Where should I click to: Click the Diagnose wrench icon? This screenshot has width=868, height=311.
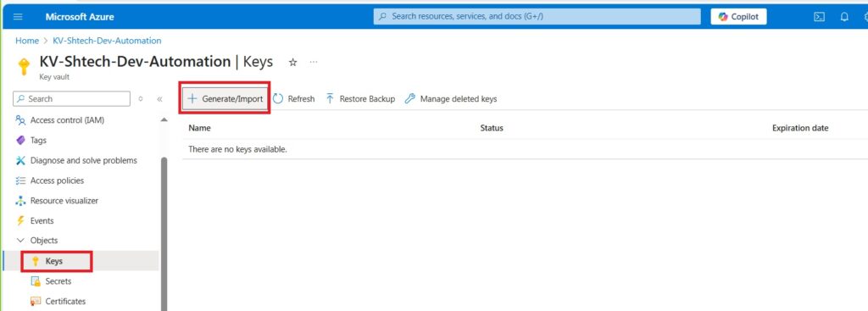[x=20, y=160]
